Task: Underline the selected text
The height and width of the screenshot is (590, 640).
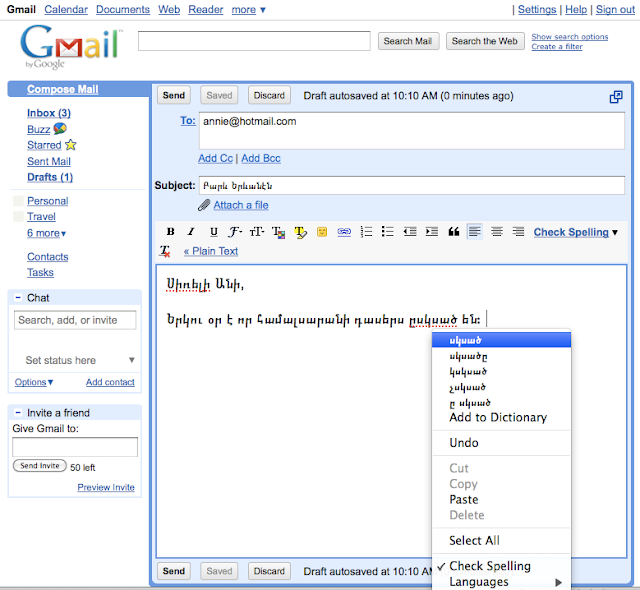Action: 213,232
